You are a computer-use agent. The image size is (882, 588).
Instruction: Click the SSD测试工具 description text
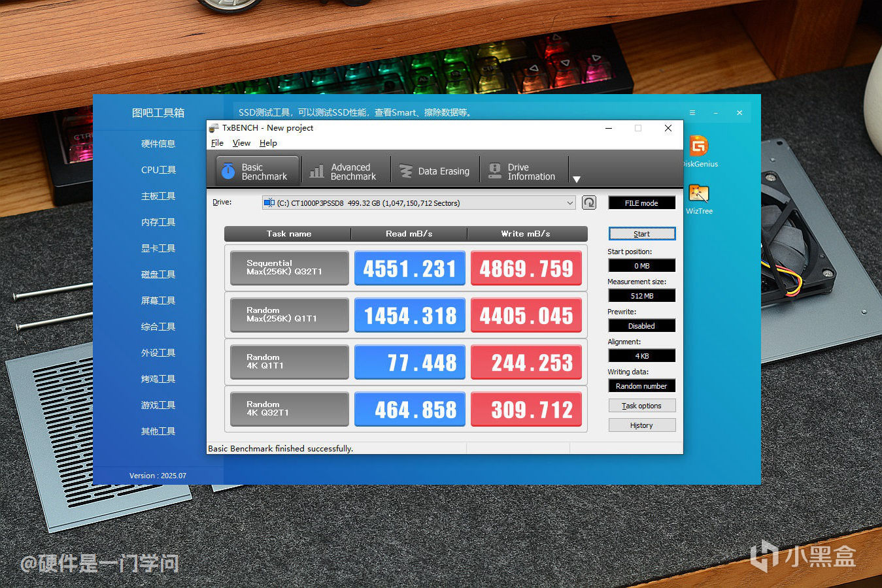[354, 112]
